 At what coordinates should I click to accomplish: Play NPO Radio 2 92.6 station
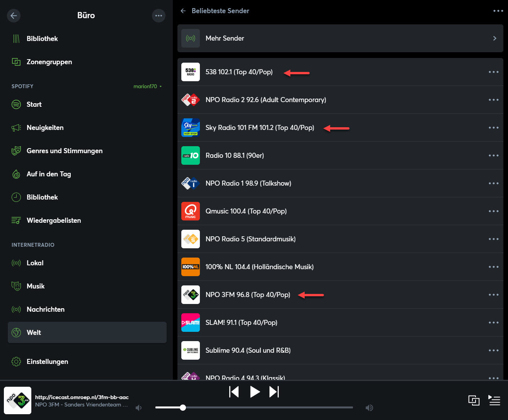point(266,100)
